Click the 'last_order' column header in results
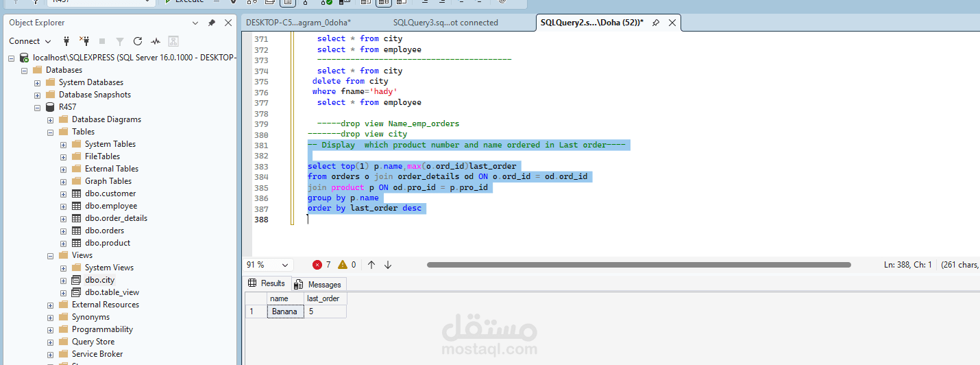Viewport: 980px width, 365px height. click(x=325, y=298)
